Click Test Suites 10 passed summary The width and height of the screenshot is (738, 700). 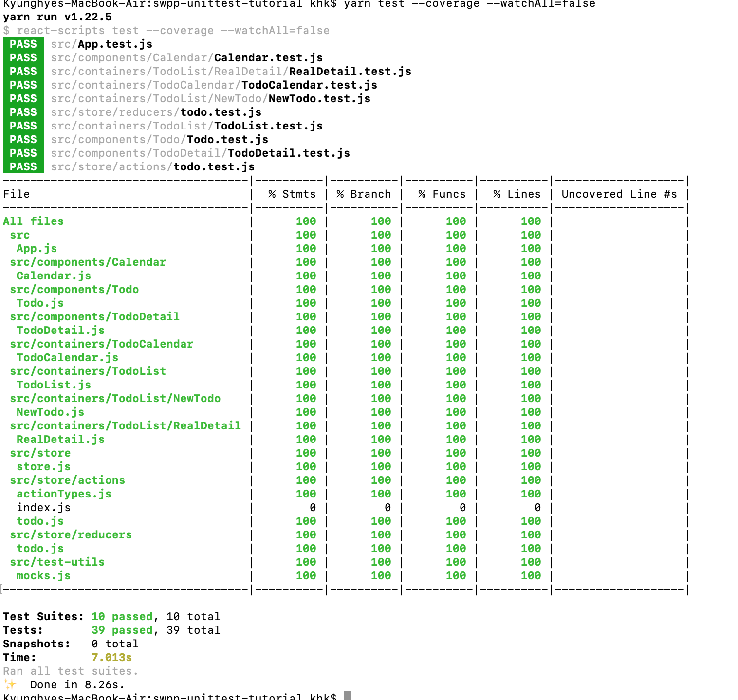point(112,617)
